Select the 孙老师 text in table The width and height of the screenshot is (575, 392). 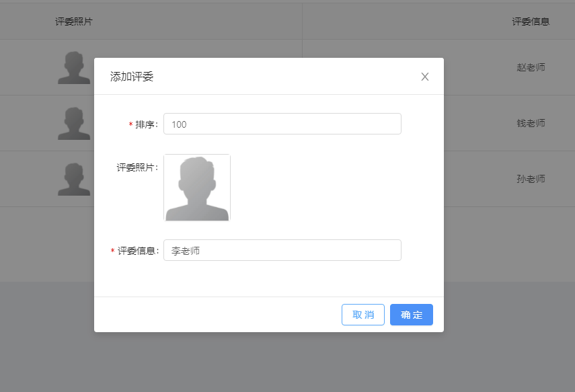(x=531, y=179)
